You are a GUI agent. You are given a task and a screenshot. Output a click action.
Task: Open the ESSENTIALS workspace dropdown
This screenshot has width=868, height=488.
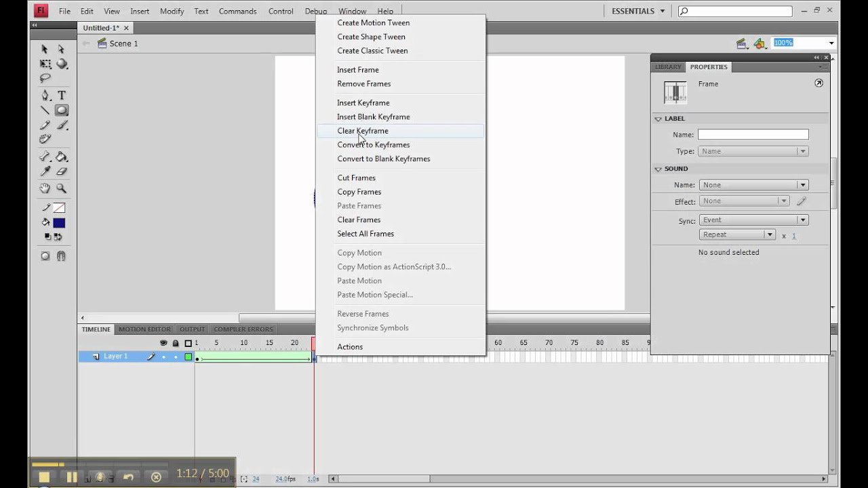coord(638,11)
